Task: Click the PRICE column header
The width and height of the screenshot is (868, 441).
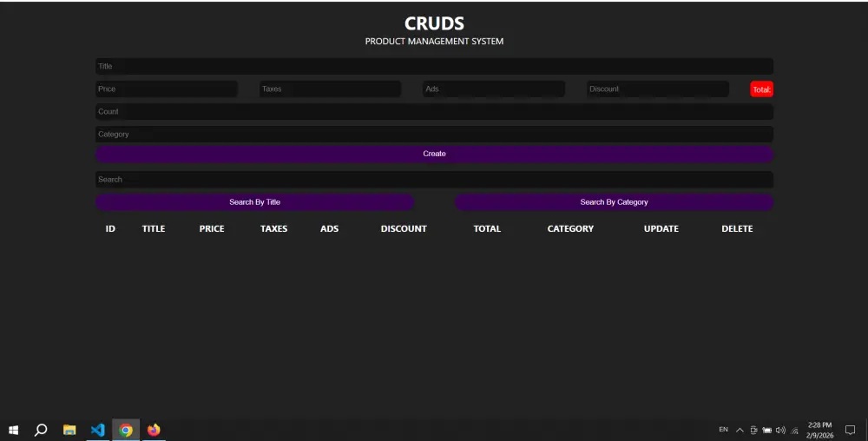Action: (212, 228)
